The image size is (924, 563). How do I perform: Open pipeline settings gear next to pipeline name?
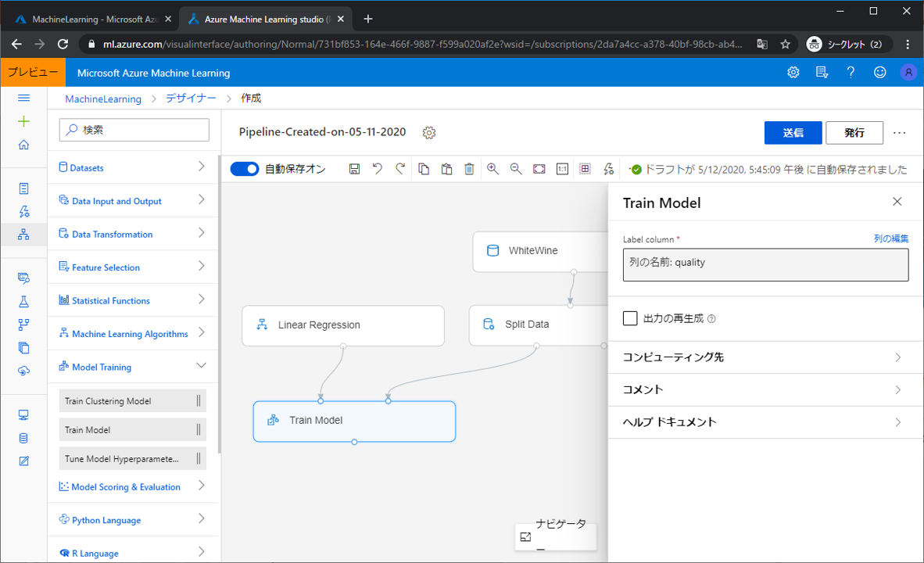tap(428, 133)
